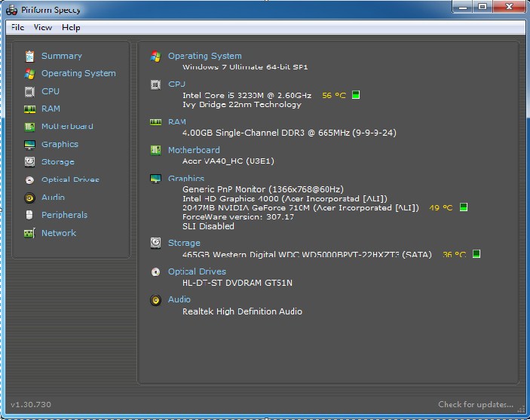Click the Network card icon in sidebar
The width and height of the screenshot is (530, 420).
point(29,233)
